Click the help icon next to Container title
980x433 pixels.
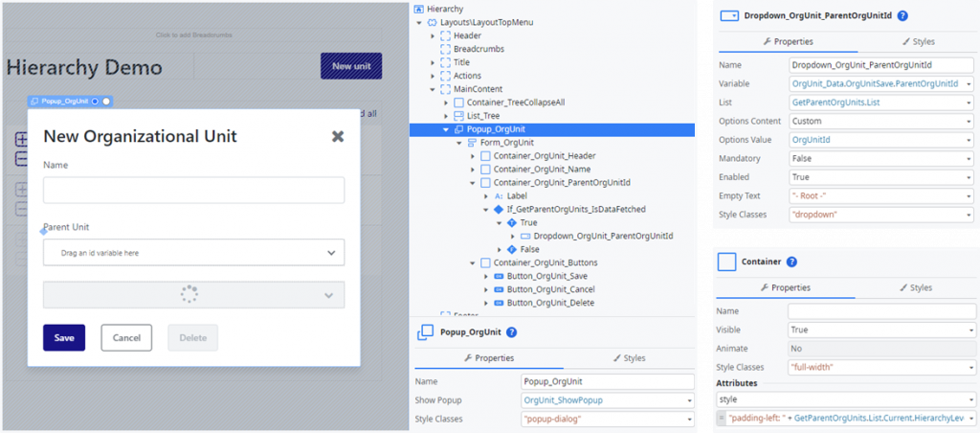pyautogui.click(x=791, y=262)
